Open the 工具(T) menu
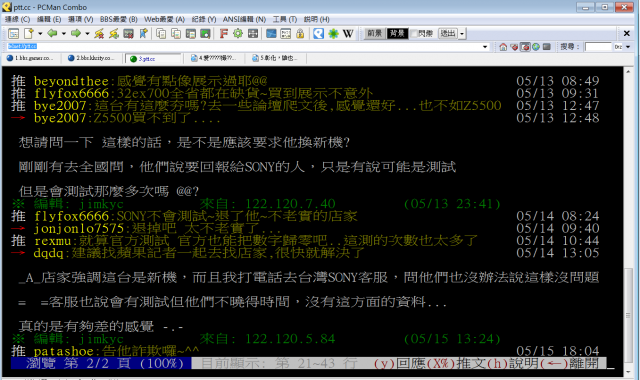 point(284,19)
